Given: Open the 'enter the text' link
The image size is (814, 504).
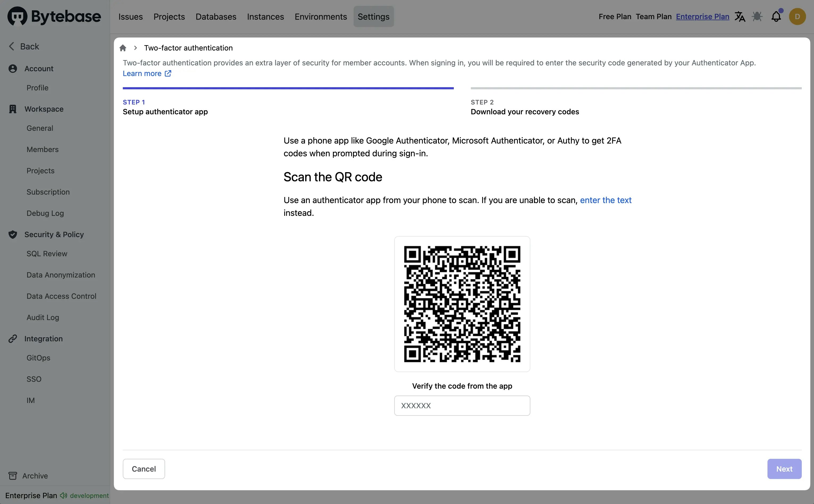Looking at the screenshot, I should (x=606, y=200).
